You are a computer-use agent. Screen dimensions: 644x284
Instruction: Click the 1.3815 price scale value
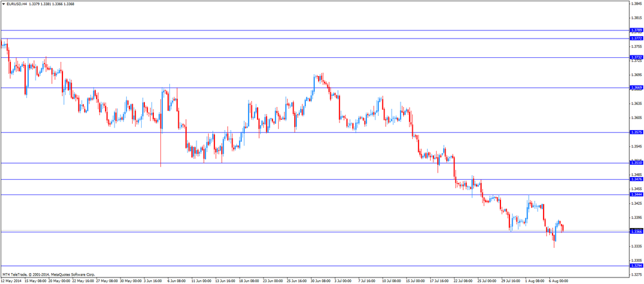tap(637, 18)
